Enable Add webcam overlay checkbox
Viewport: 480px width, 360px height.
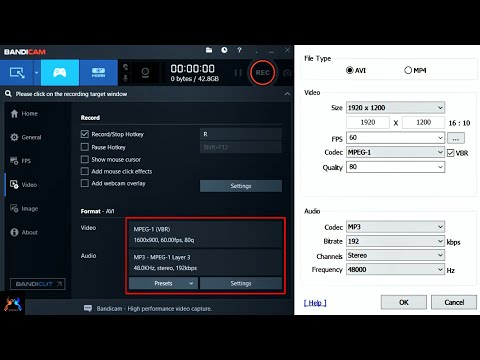85,183
